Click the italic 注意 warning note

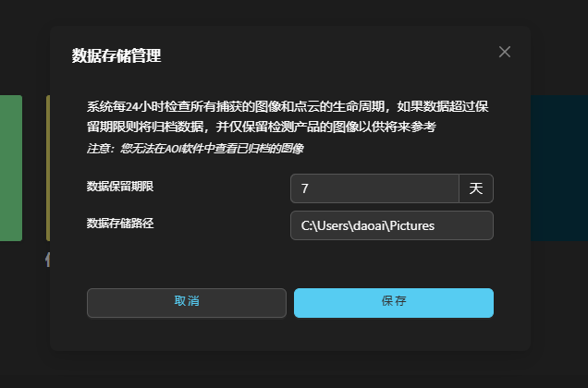(195, 148)
